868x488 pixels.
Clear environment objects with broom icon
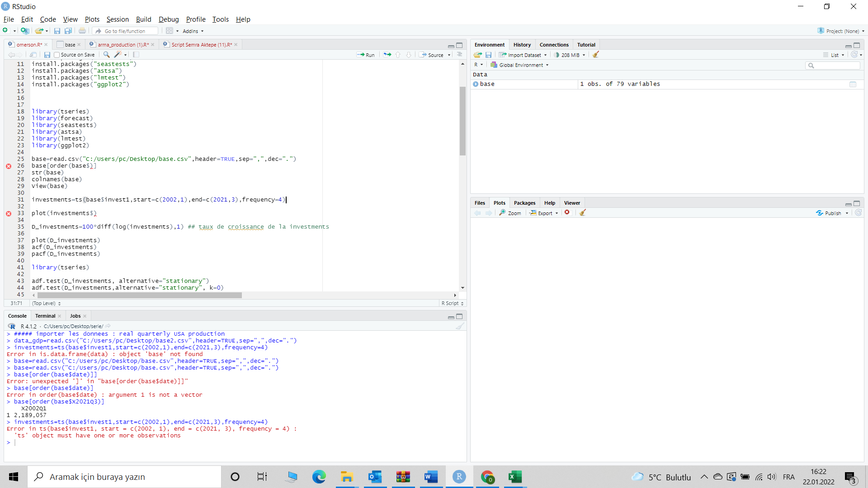tap(596, 55)
